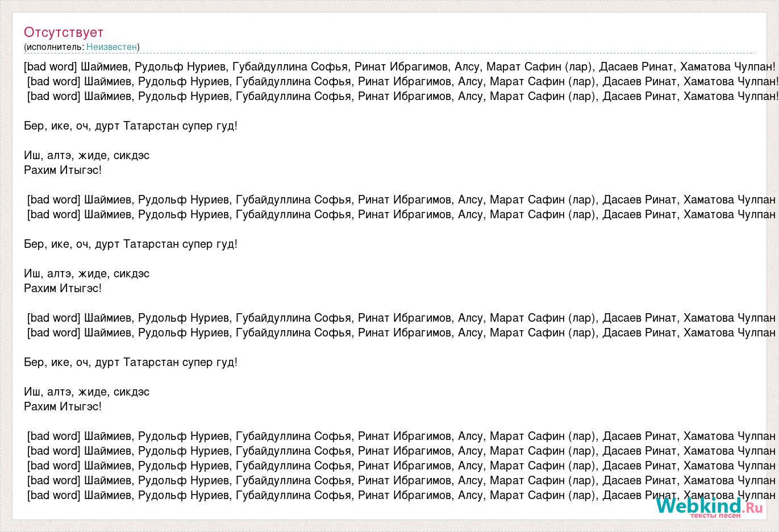Click the second "Иш, алтэ, жиде, сикдэс" line
The width and height of the screenshot is (779, 532).
coord(87,273)
